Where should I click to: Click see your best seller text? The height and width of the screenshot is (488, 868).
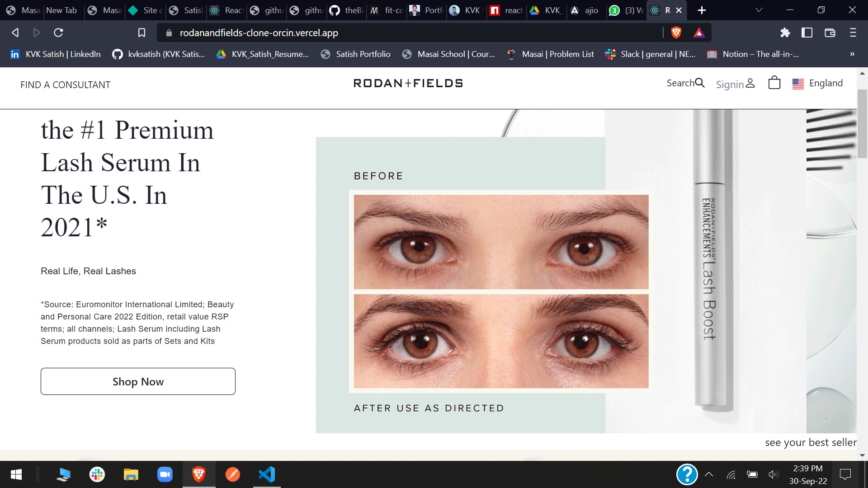pyautogui.click(x=811, y=442)
